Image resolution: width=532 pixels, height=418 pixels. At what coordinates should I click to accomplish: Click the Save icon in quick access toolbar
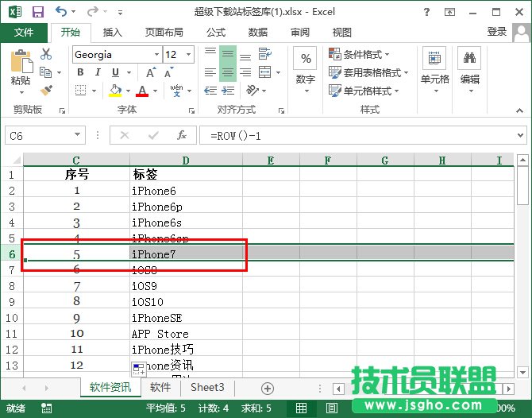click(x=37, y=12)
